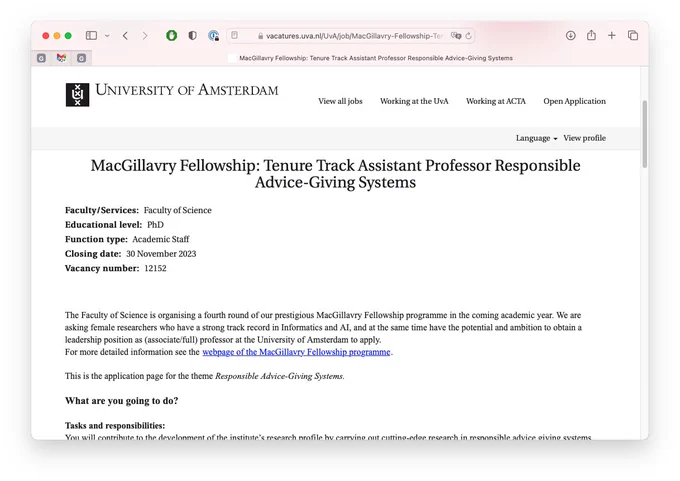Open View profile
The height and width of the screenshot is (481, 680).
tap(585, 138)
